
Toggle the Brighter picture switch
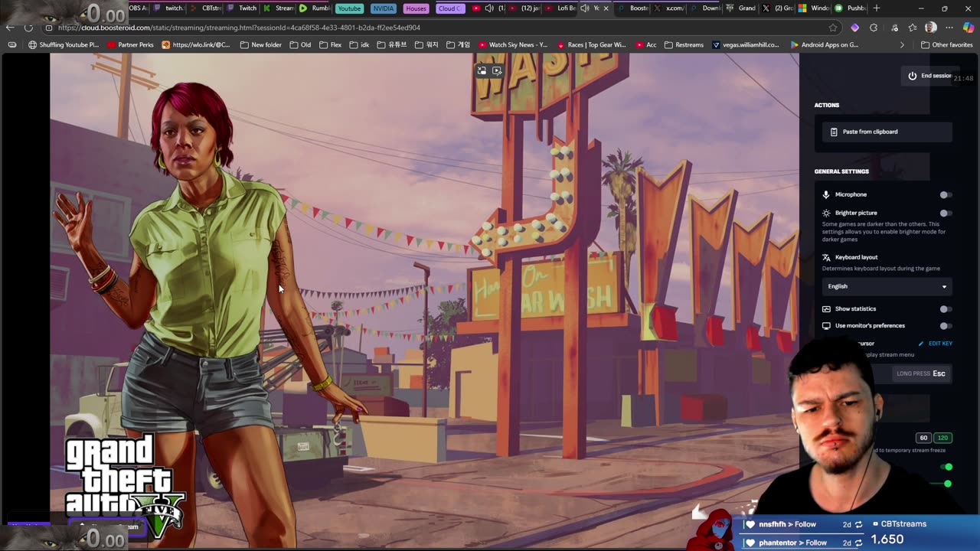946,214
